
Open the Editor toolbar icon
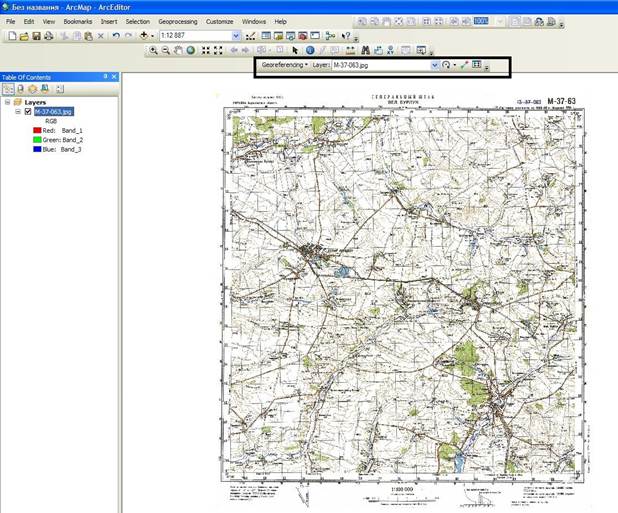[250, 36]
